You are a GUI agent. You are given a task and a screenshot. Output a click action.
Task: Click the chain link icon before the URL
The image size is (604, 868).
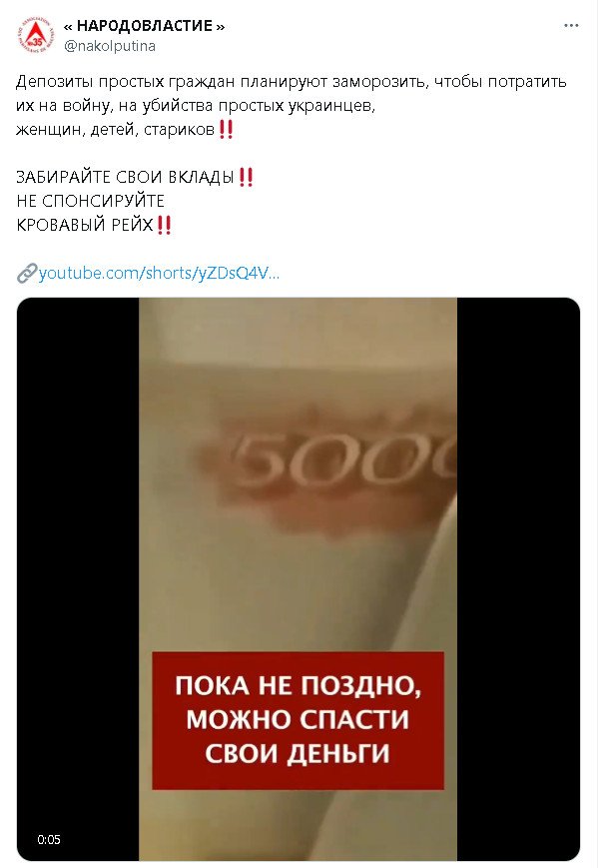27,273
